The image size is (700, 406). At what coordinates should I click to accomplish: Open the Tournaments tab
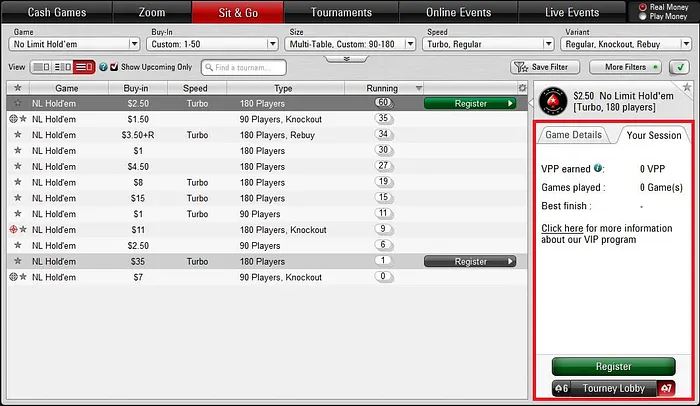point(341,12)
